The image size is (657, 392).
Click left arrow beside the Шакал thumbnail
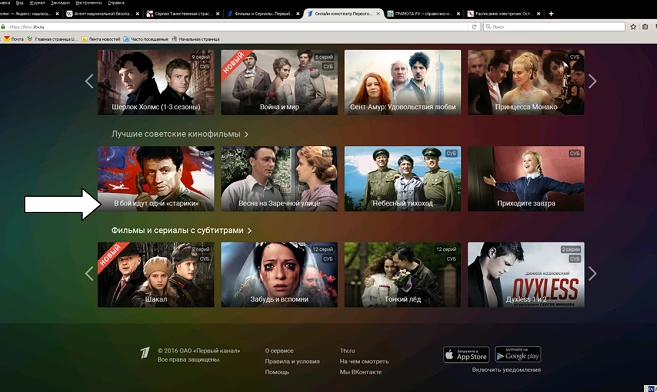(x=89, y=274)
